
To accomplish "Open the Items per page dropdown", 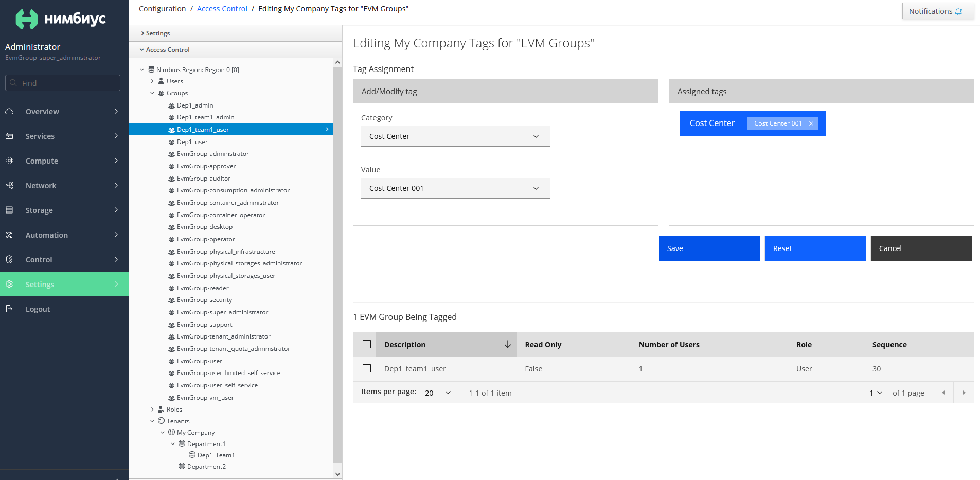I will [438, 393].
